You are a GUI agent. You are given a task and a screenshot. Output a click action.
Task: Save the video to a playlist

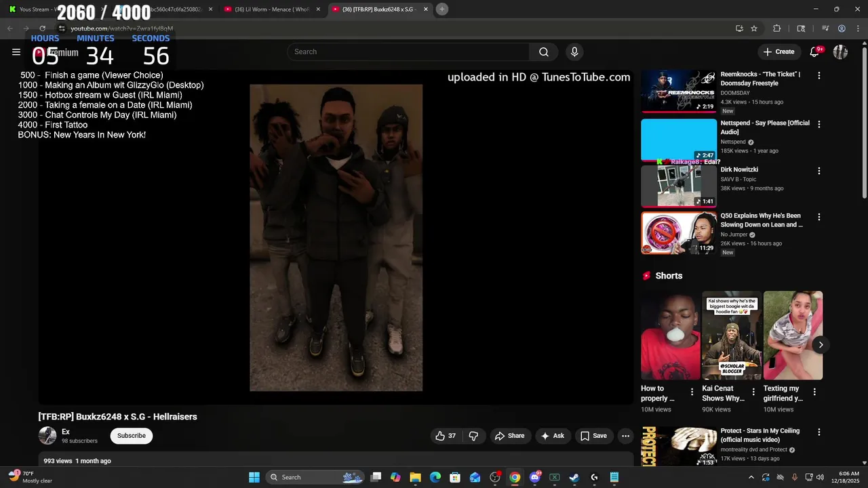[x=593, y=436]
